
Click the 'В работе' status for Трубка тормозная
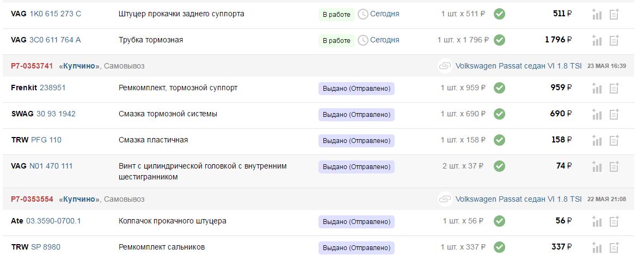click(x=336, y=40)
